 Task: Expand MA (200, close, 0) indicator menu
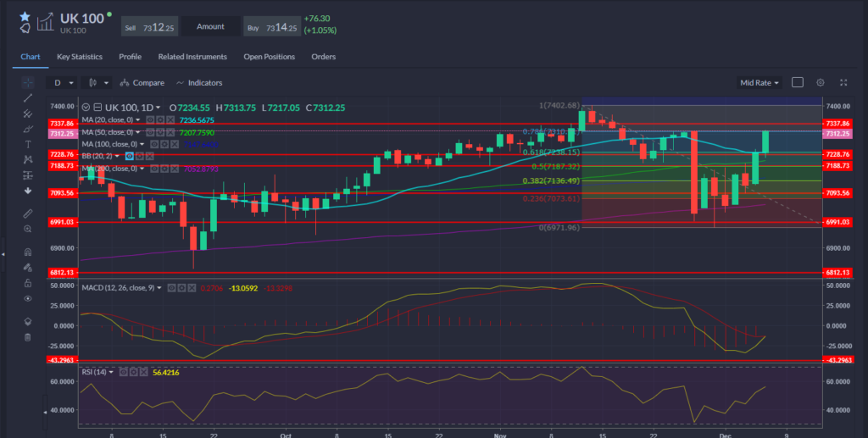(x=142, y=169)
